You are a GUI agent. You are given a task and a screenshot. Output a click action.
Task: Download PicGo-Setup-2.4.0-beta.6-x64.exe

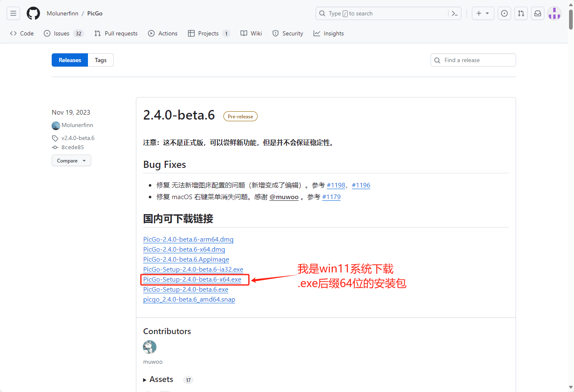coord(192,279)
